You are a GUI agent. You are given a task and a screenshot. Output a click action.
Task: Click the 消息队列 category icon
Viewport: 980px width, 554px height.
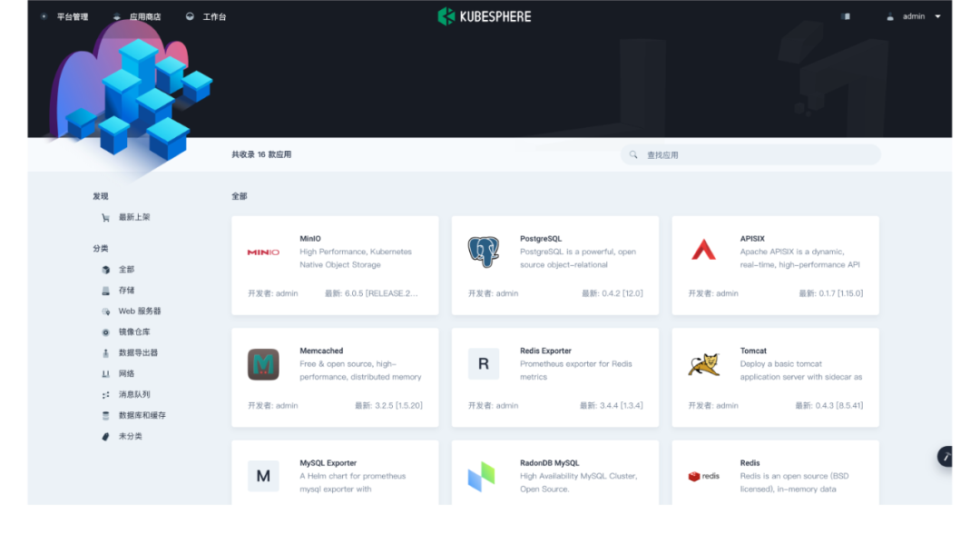105,394
